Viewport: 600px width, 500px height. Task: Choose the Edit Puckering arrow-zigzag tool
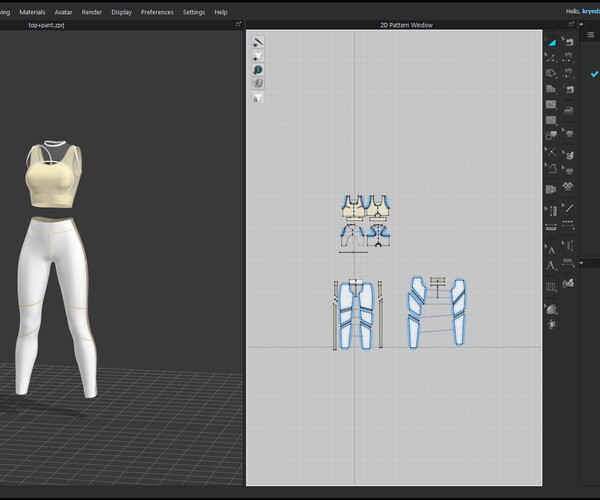pyautogui.click(x=568, y=245)
